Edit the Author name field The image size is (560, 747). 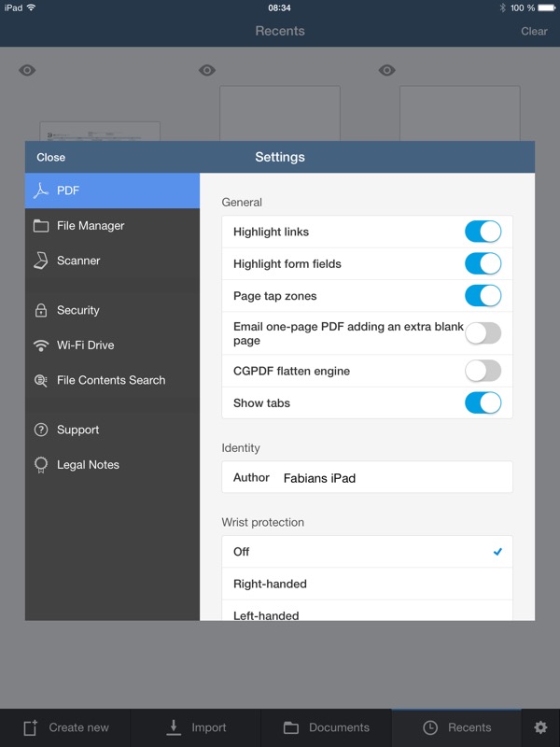[392, 477]
